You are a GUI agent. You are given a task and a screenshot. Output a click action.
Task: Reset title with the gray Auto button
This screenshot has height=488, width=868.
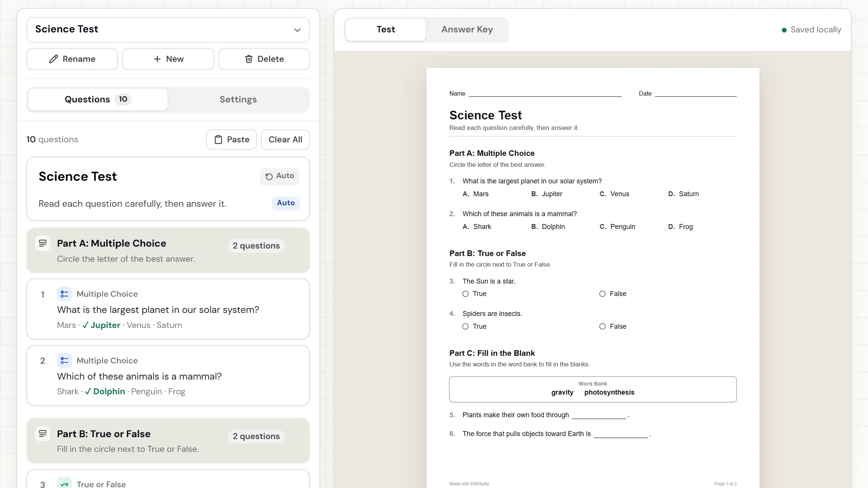click(280, 176)
